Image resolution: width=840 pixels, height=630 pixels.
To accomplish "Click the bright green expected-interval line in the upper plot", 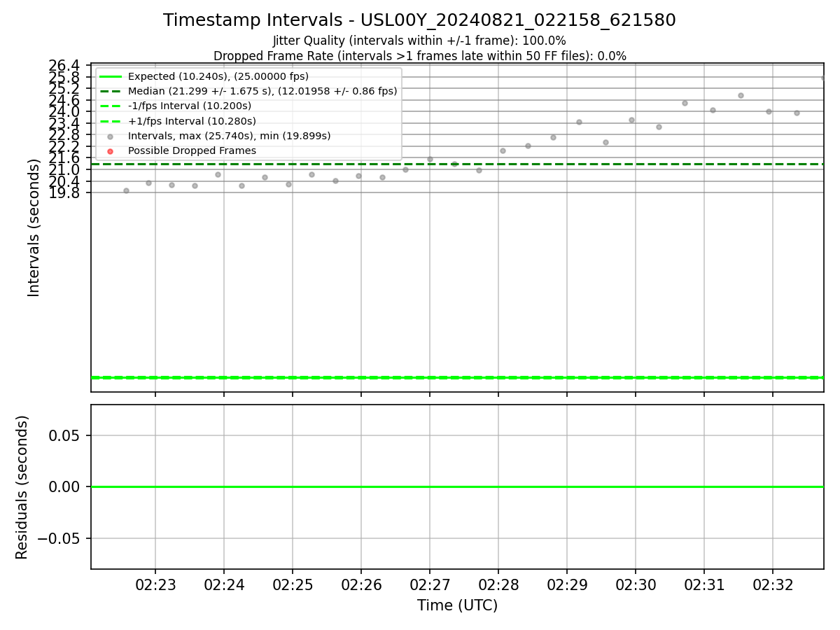I will coord(457,377).
